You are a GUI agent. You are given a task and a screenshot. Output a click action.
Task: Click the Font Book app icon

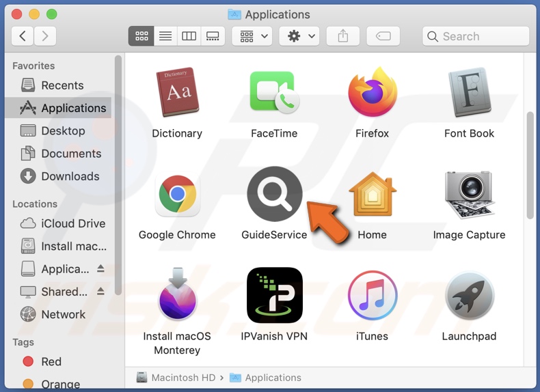point(470,92)
